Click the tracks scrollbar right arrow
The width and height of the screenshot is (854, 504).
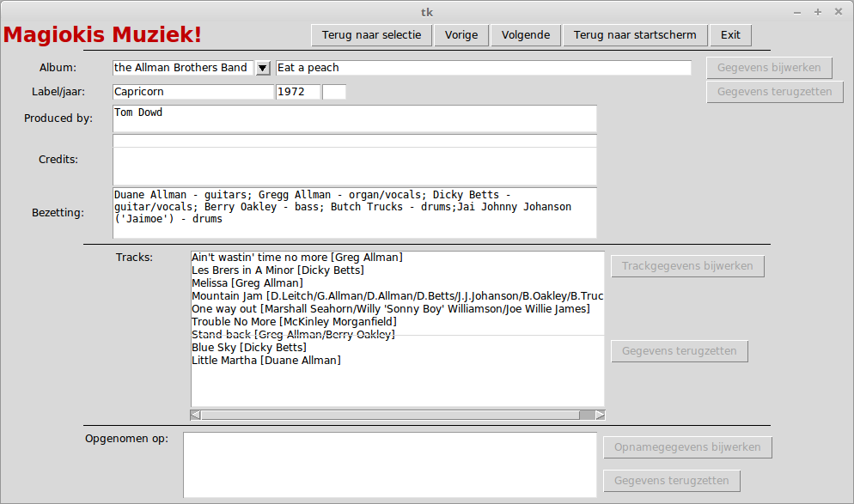click(600, 416)
